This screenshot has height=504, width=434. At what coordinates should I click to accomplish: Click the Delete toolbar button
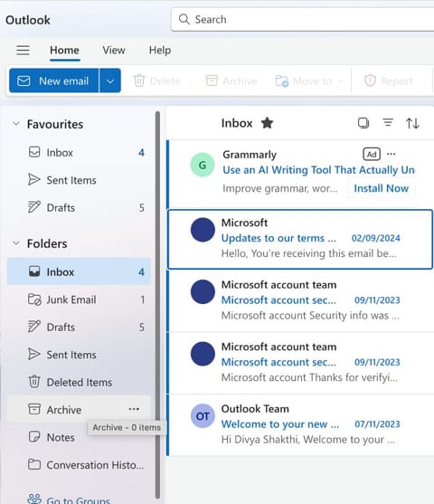[x=157, y=81]
